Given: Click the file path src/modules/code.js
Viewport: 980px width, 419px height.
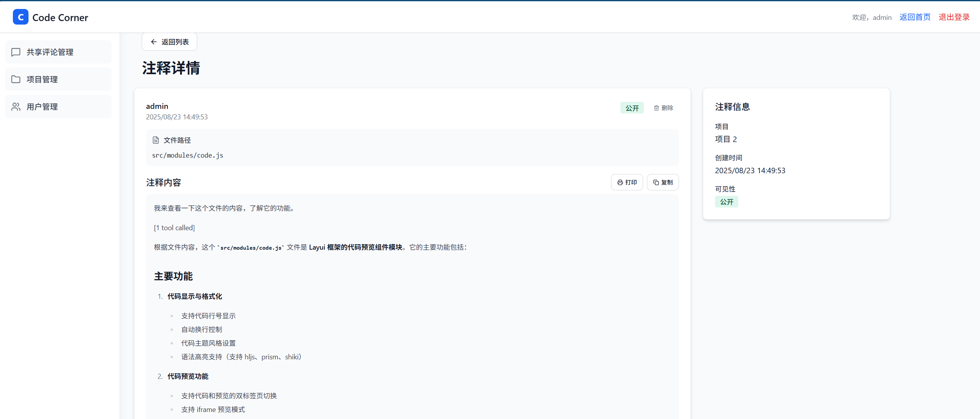Looking at the screenshot, I should pyautogui.click(x=188, y=155).
